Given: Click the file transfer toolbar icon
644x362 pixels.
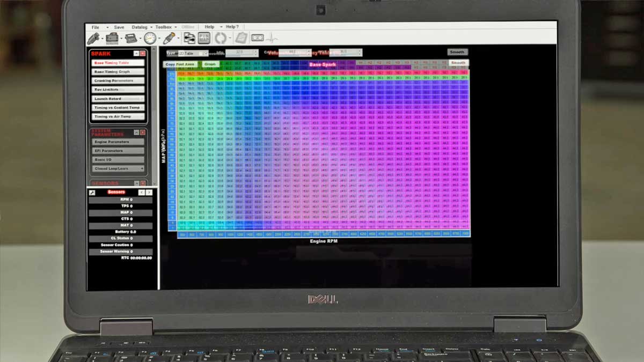Looking at the screenshot, I should click(x=189, y=38).
